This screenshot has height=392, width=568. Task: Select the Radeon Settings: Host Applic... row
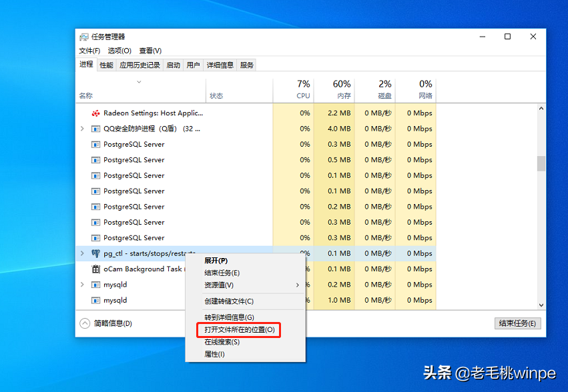(256, 113)
